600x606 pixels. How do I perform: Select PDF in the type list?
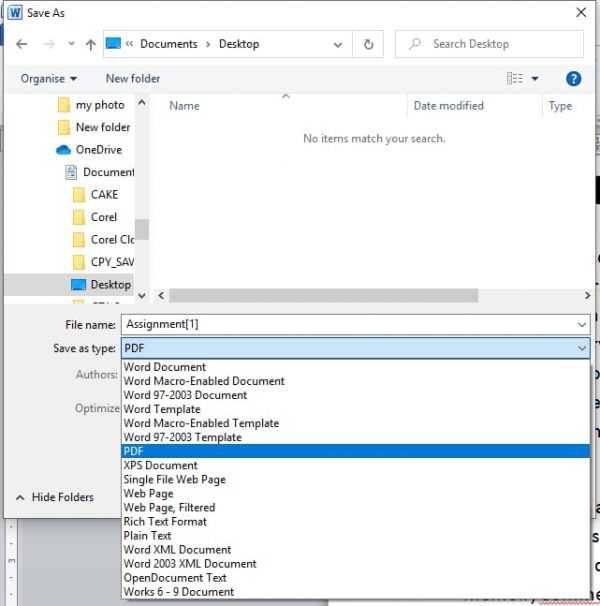click(x=356, y=451)
